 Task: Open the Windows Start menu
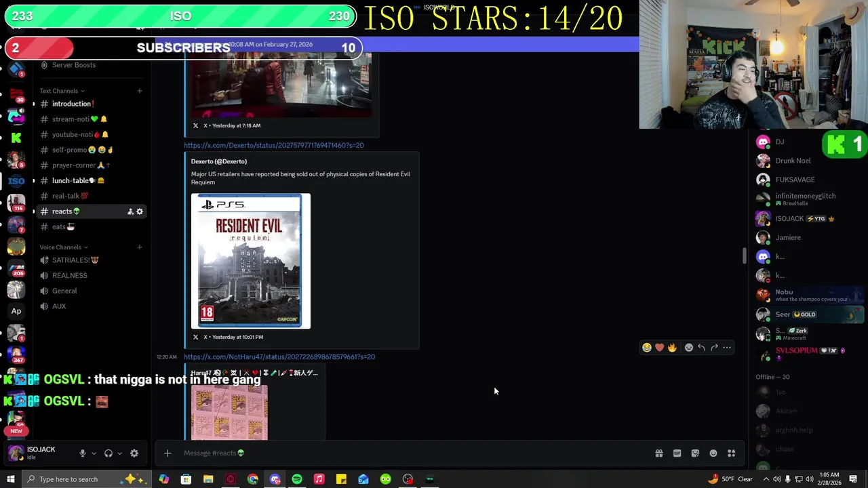pos(11,479)
